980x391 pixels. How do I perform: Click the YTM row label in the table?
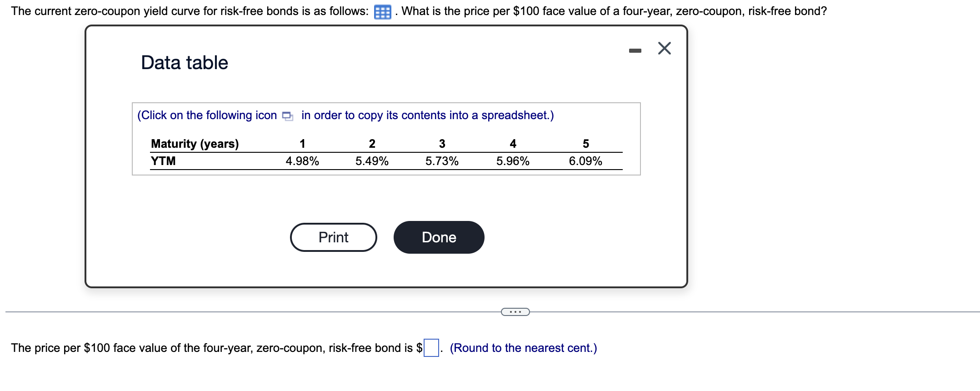pyautogui.click(x=163, y=160)
